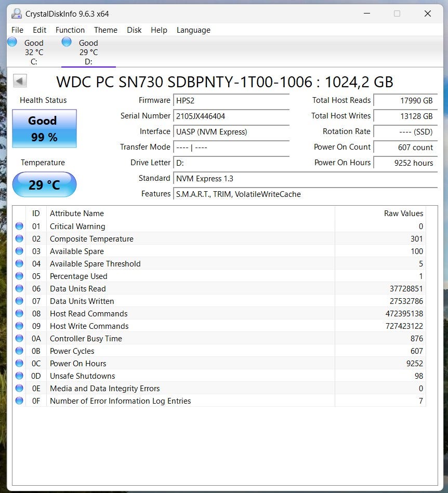Click the Composite Temperature status orb
The width and height of the screenshot is (448, 493).
pyautogui.click(x=19, y=239)
